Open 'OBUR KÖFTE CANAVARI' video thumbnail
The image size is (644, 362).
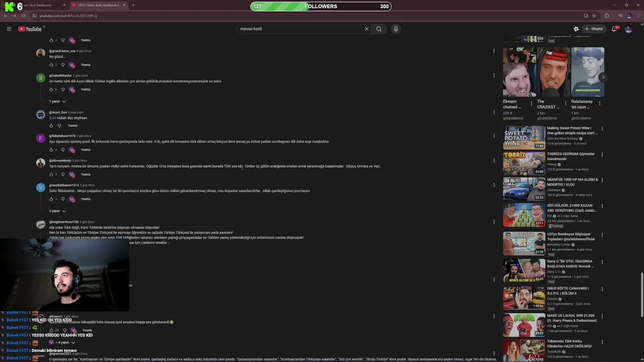(524, 298)
